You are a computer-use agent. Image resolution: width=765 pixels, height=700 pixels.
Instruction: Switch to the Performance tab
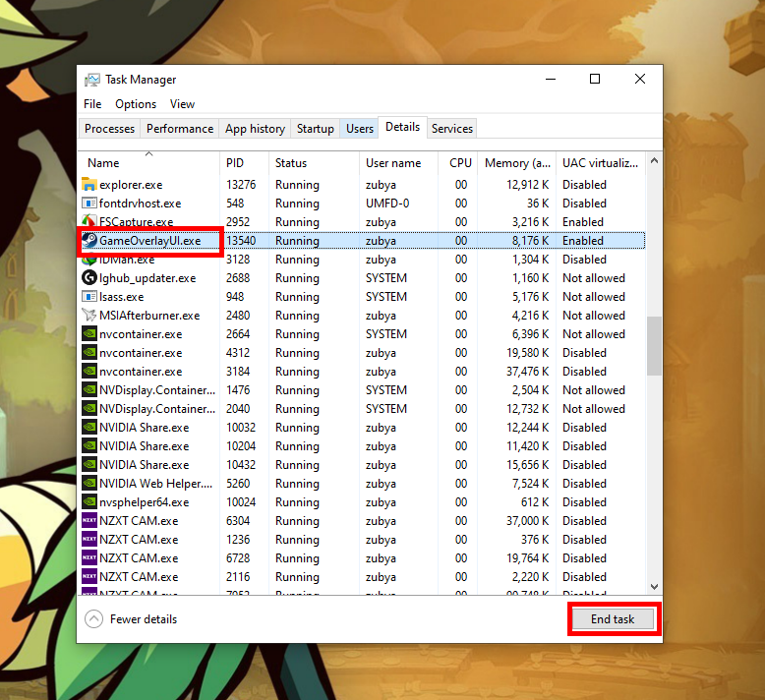(180, 128)
